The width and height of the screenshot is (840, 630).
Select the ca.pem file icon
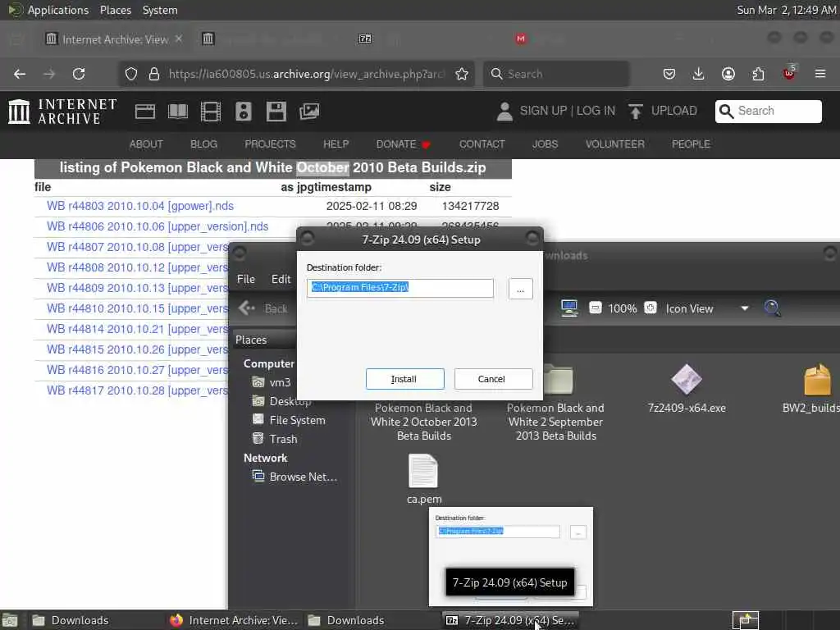[423, 471]
